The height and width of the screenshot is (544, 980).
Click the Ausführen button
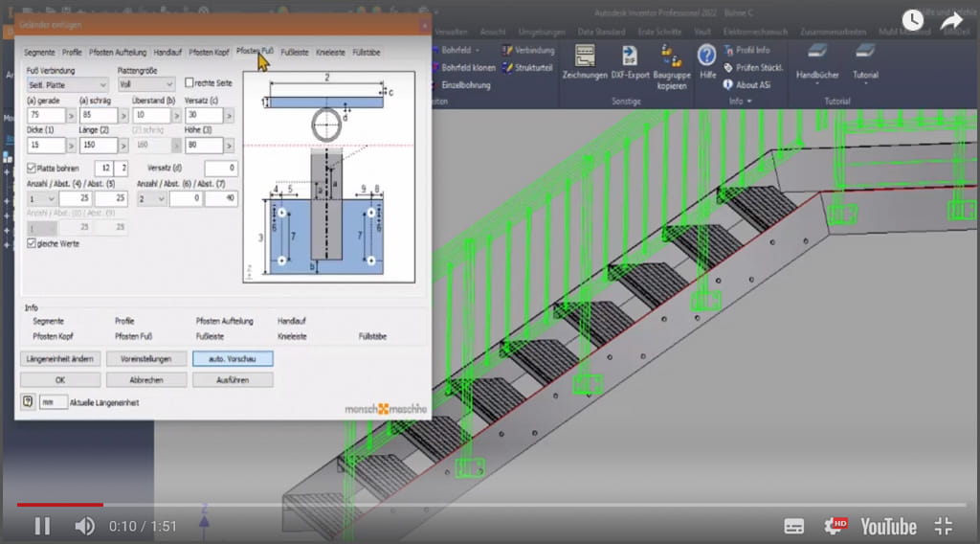coord(232,379)
